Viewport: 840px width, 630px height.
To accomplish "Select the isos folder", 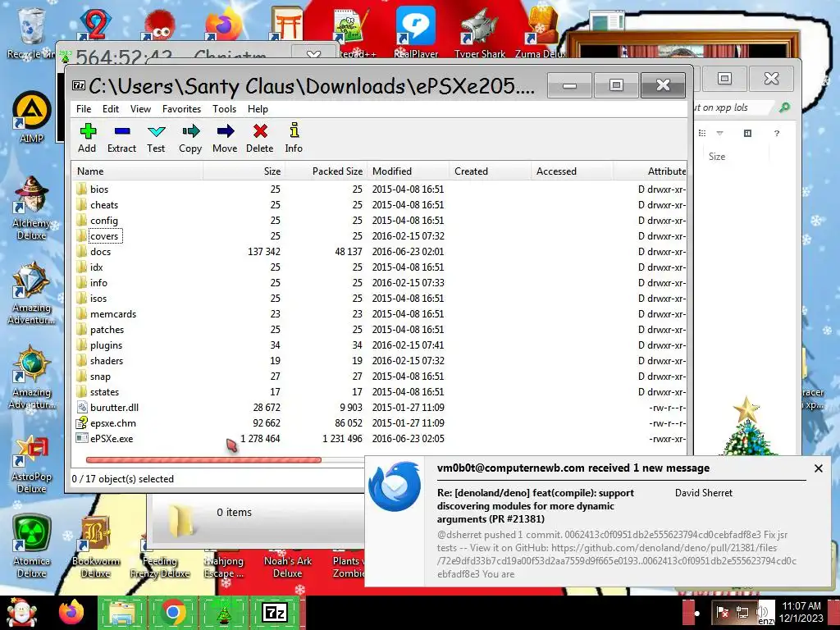I will pos(98,298).
